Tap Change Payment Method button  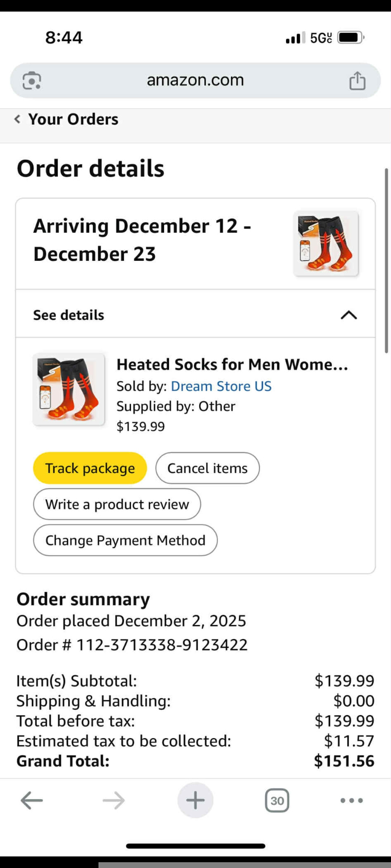[x=125, y=540]
